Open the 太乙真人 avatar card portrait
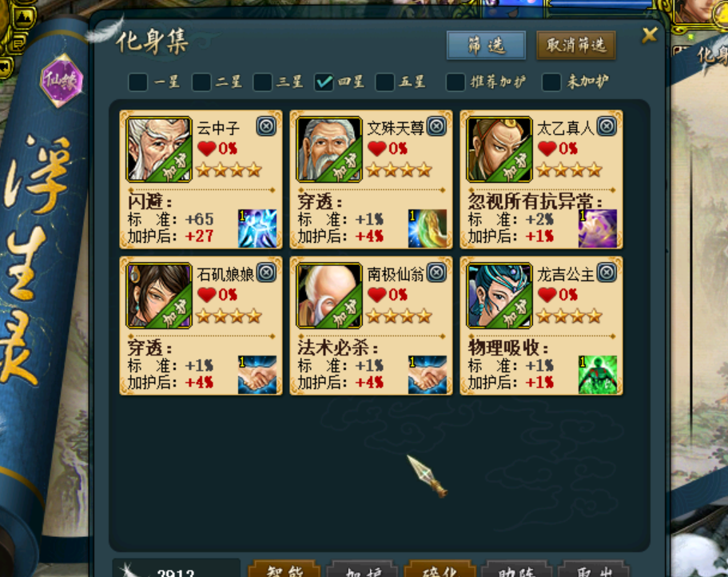728x577 pixels. [499, 149]
